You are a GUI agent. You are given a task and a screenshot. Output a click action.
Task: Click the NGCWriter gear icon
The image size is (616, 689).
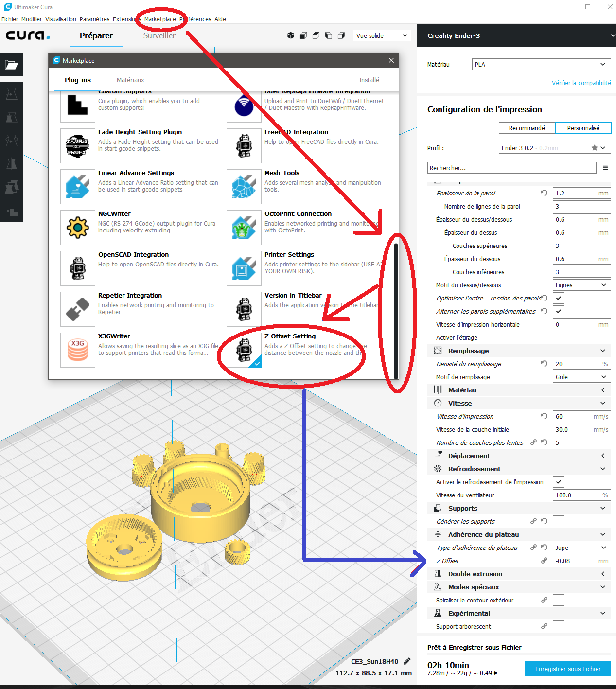(x=78, y=228)
